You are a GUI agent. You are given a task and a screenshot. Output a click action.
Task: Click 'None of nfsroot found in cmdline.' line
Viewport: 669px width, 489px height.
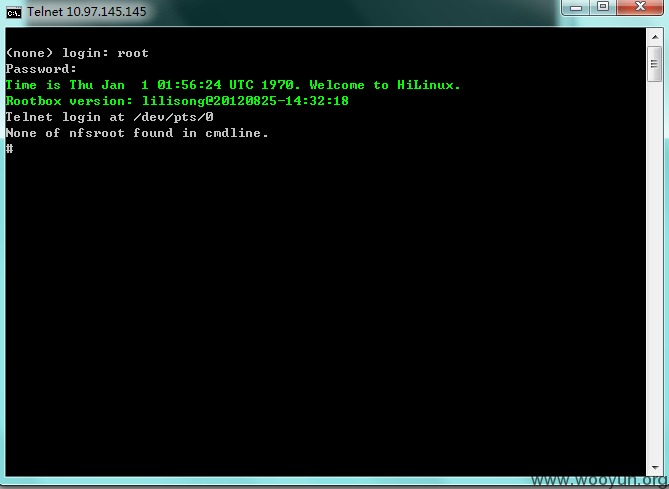(x=137, y=133)
